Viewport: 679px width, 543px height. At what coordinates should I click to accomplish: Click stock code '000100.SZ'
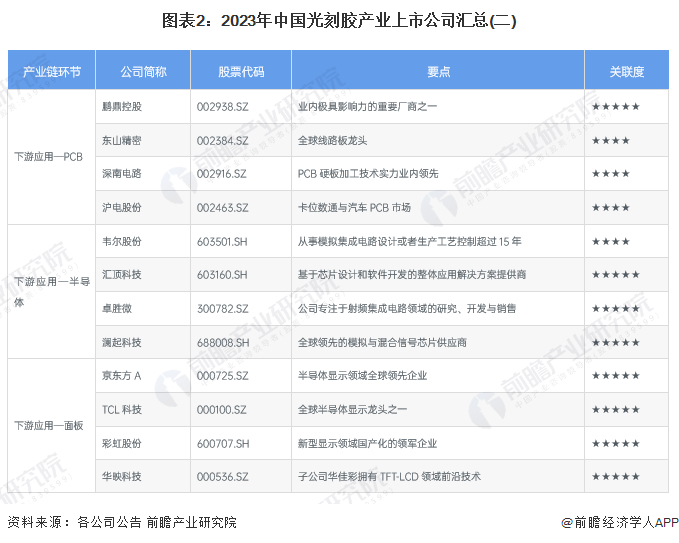tap(222, 409)
